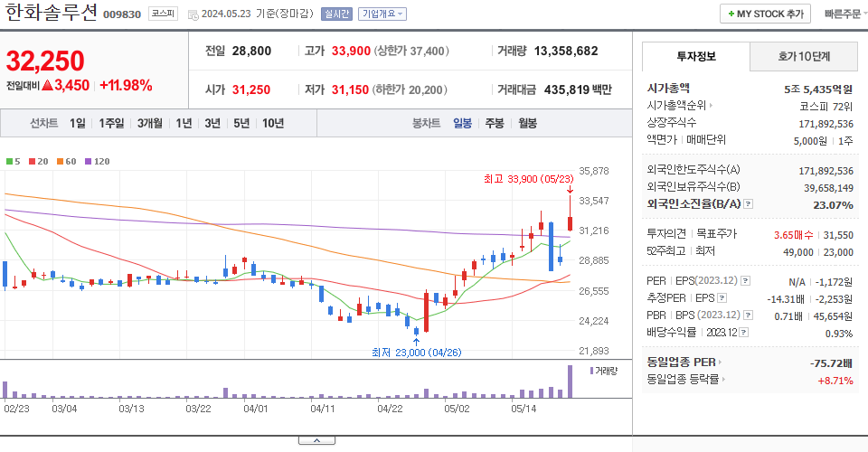868x452 pixels.
Task: Show the 일봉 daily candle chart
Action: 462,123
